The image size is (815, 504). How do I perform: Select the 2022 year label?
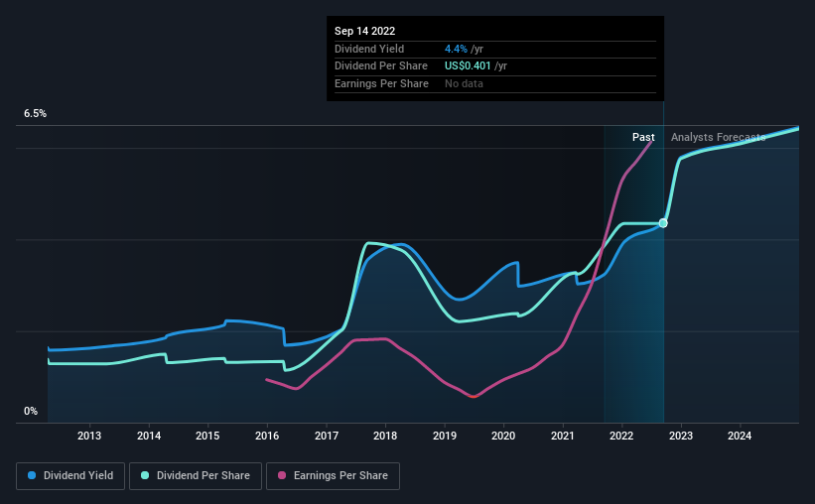pos(621,437)
